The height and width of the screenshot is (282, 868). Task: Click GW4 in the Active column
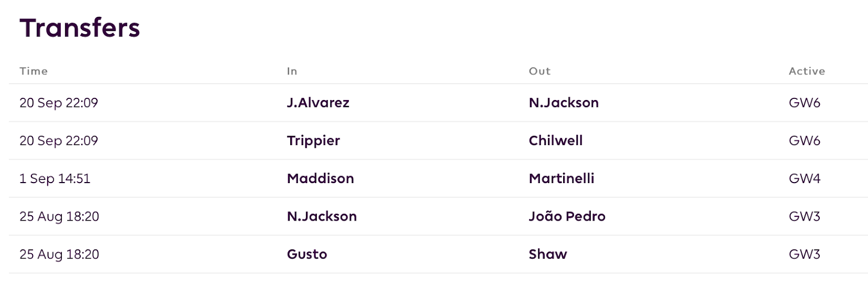pos(805,178)
